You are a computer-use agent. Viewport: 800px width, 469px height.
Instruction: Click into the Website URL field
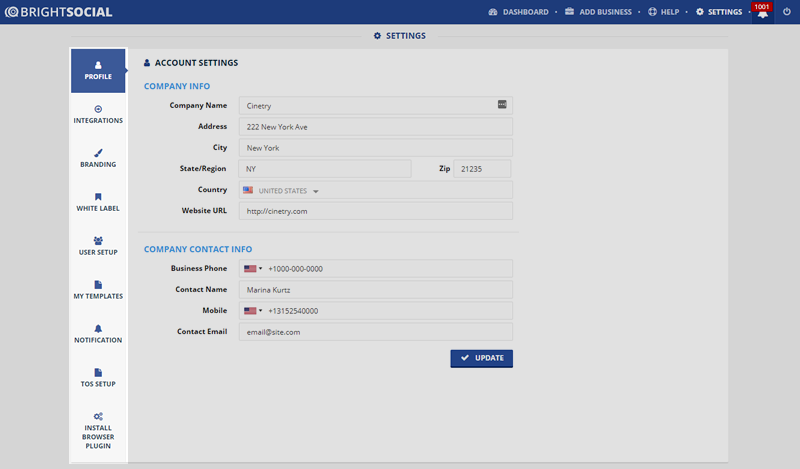click(x=375, y=211)
